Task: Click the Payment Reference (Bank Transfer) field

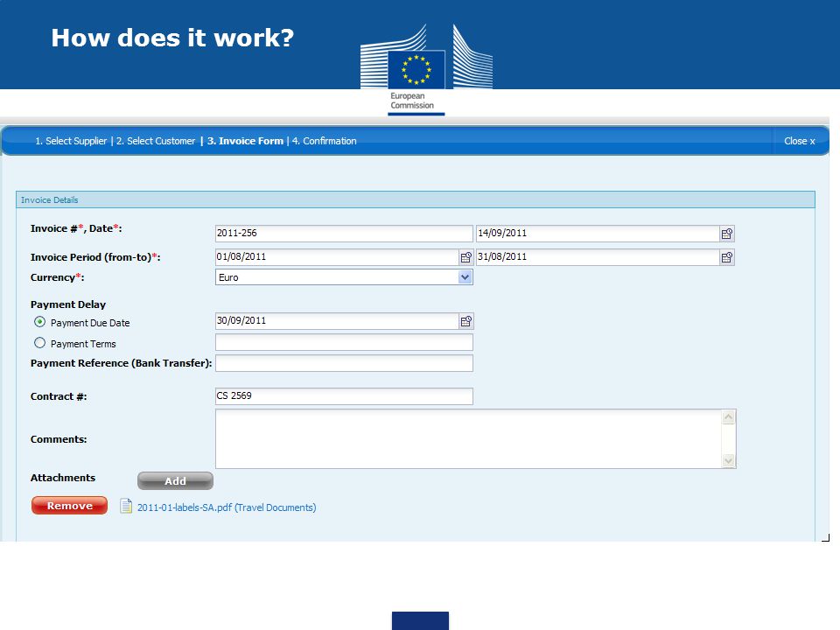Action: click(x=344, y=363)
